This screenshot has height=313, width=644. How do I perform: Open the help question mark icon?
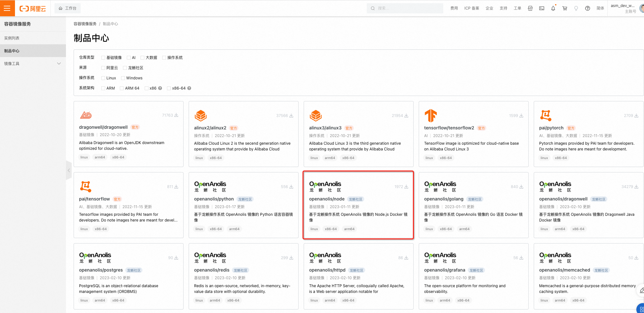tap(588, 8)
